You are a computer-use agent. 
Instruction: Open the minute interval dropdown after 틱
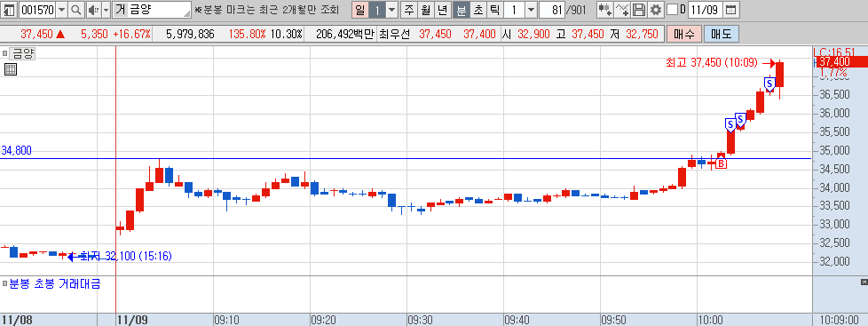tap(531, 10)
